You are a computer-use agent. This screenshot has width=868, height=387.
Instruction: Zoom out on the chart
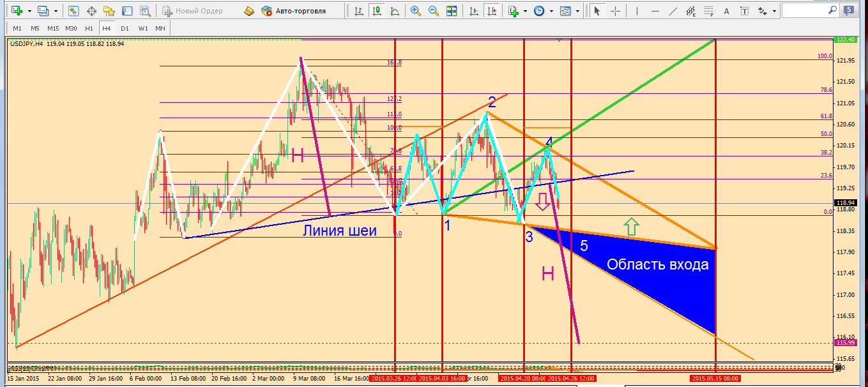434,11
